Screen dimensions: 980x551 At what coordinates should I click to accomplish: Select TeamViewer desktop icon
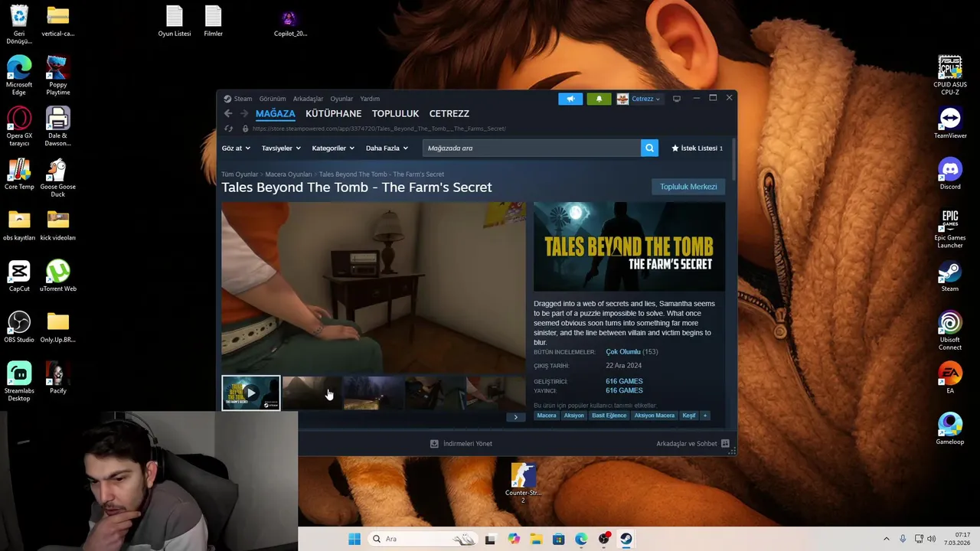950,123
